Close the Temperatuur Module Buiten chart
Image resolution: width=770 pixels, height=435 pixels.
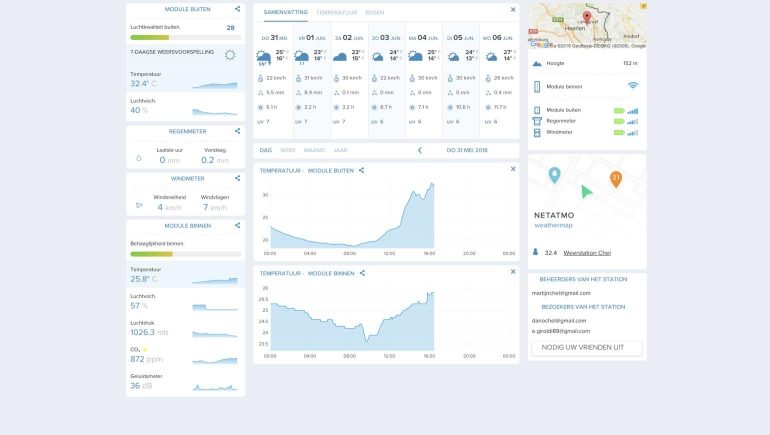click(x=513, y=169)
